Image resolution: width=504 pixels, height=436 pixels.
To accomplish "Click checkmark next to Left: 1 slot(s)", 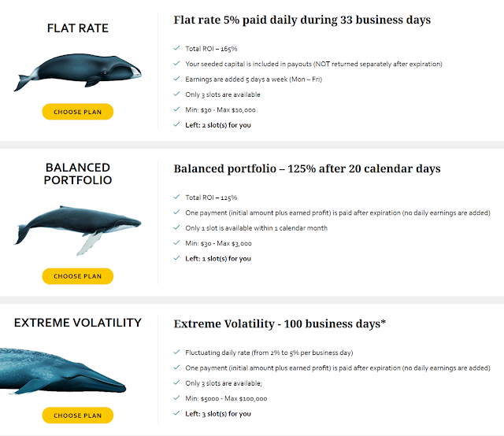I will 176,258.
